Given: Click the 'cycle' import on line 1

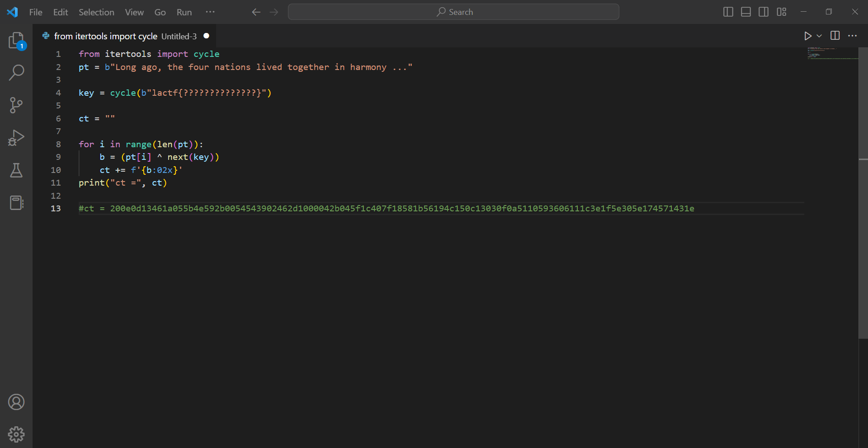Looking at the screenshot, I should pos(207,54).
